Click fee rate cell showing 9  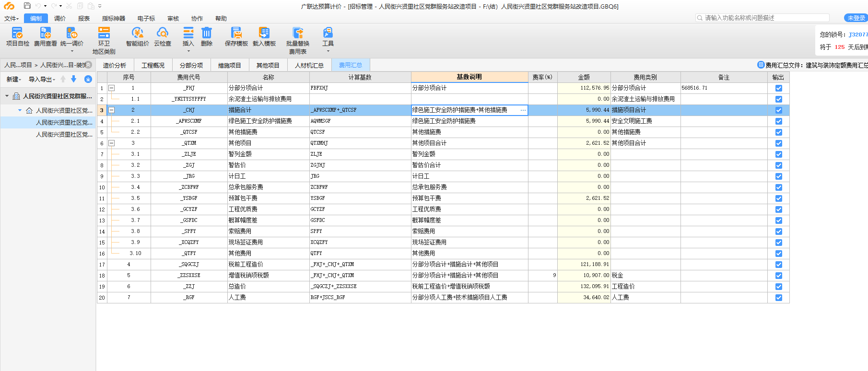coord(543,276)
